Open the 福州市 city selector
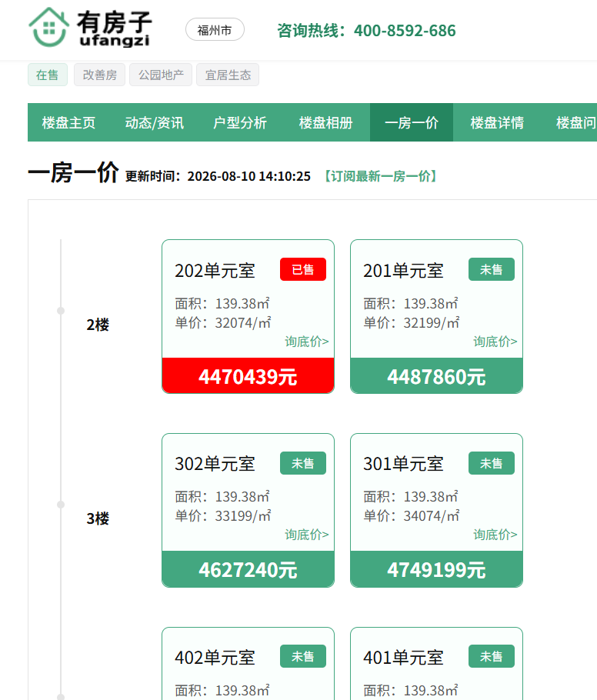Image resolution: width=597 pixels, height=700 pixels. (x=215, y=29)
